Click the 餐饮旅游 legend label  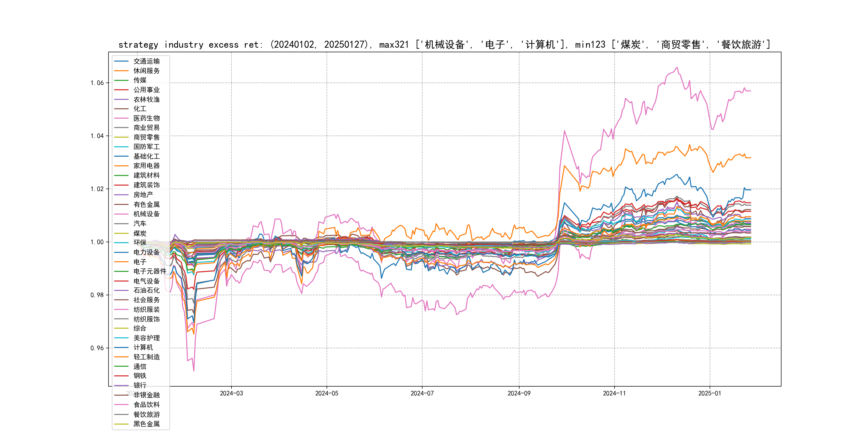click(x=147, y=414)
